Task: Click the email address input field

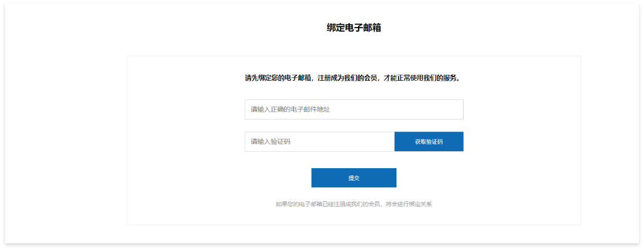Action: coord(354,109)
